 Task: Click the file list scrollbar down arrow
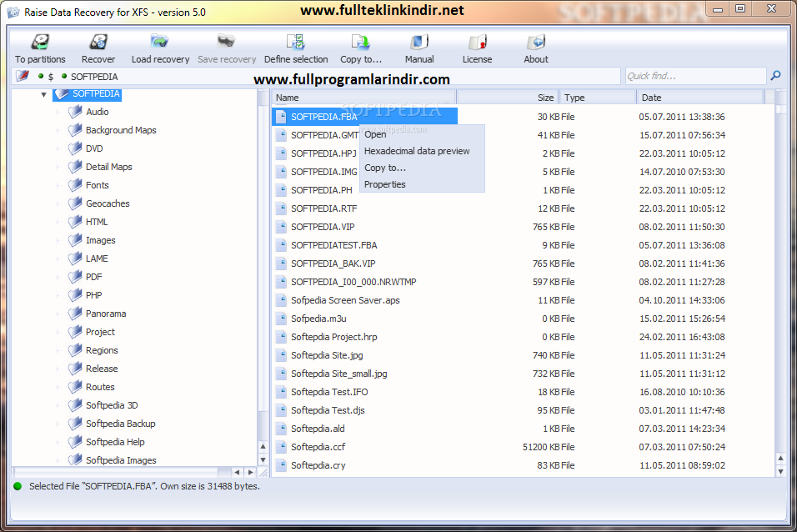tap(780, 471)
